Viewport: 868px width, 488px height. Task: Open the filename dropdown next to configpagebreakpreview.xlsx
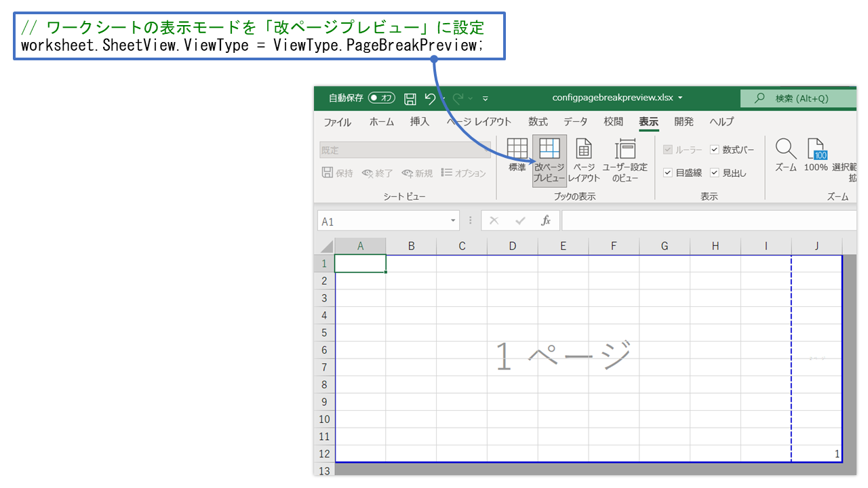click(680, 98)
